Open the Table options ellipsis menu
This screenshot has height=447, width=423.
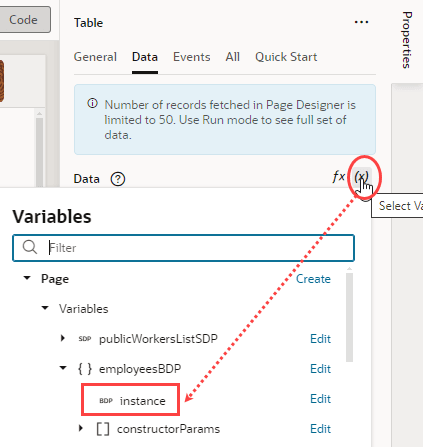click(x=361, y=22)
